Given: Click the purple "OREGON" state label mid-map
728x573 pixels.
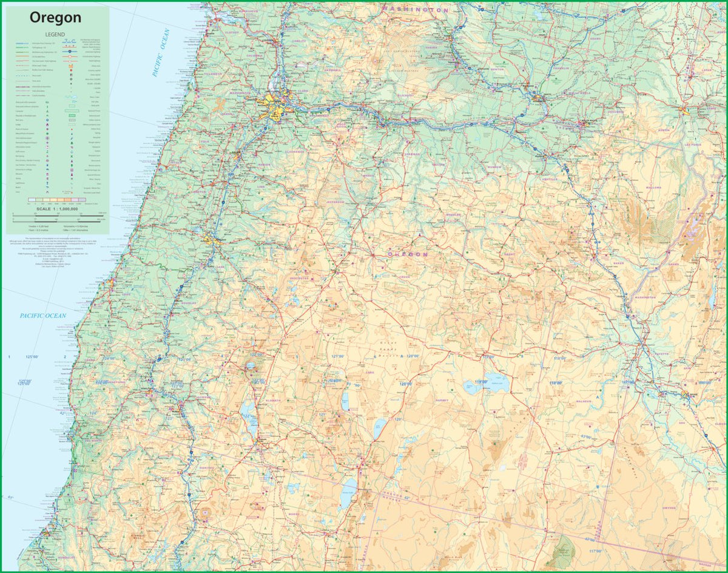Looking at the screenshot, I should [407, 254].
